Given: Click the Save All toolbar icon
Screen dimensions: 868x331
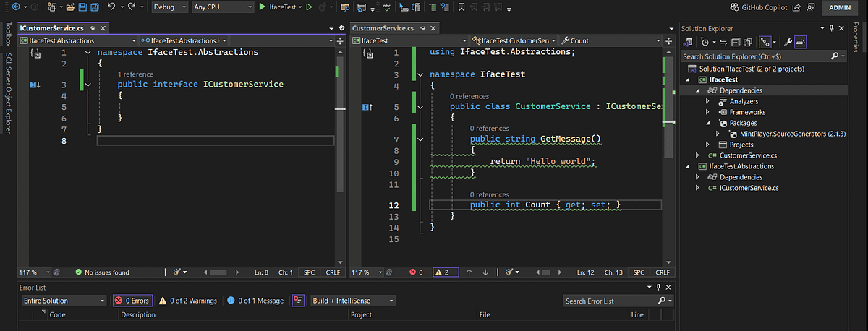Looking at the screenshot, I should [x=95, y=7].
